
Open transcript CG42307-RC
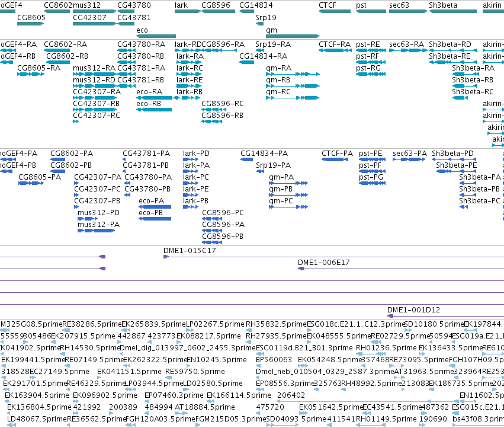tap(76, 122)
